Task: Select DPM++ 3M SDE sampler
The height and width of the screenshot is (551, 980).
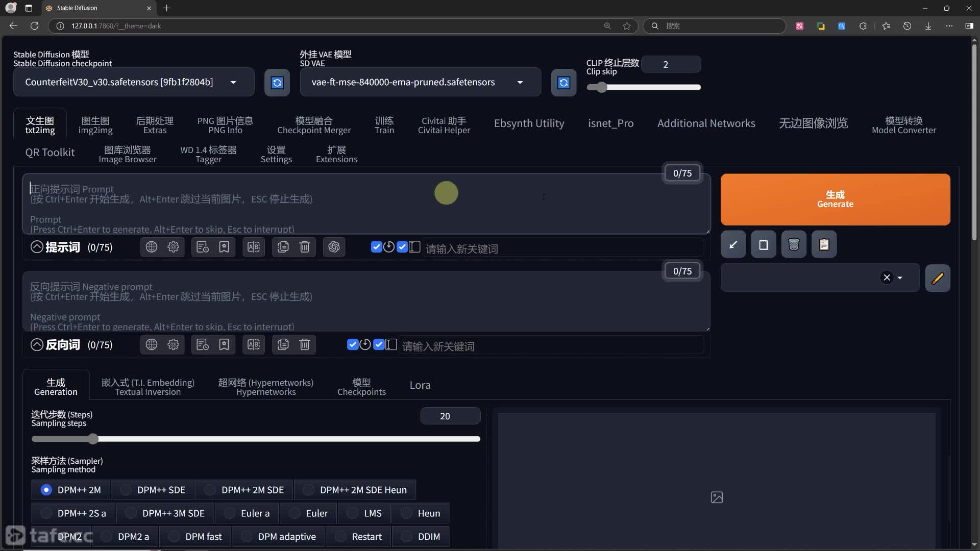Action: pos(165,513)
